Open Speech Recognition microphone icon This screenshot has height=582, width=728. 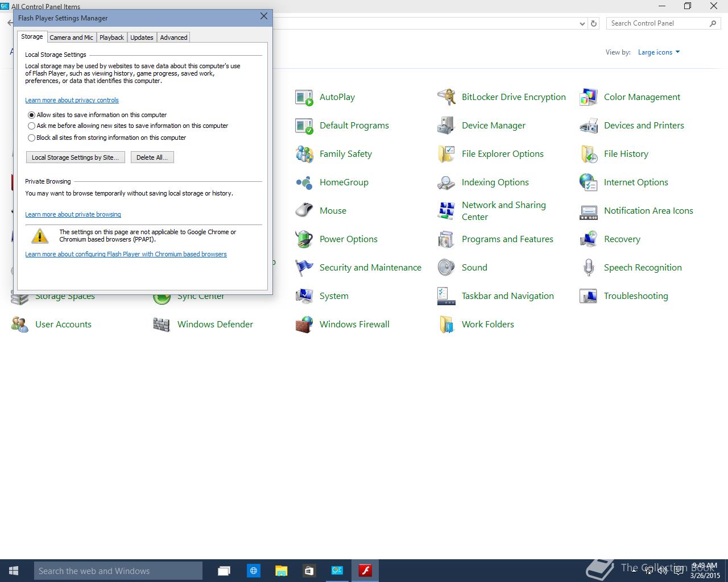coord(589,268)
